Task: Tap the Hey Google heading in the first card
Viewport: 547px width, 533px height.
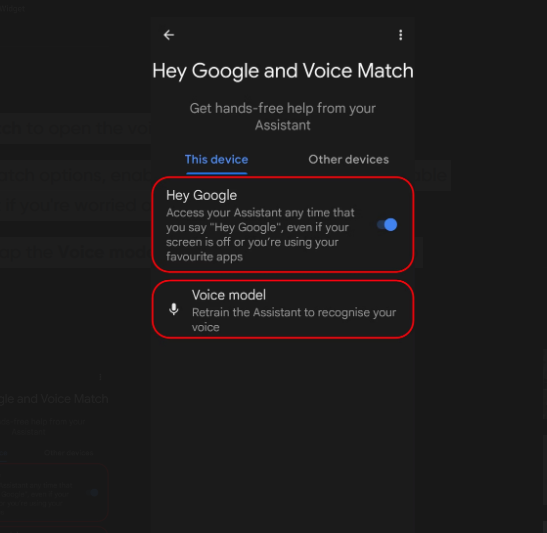Action: tap(201, 195)
